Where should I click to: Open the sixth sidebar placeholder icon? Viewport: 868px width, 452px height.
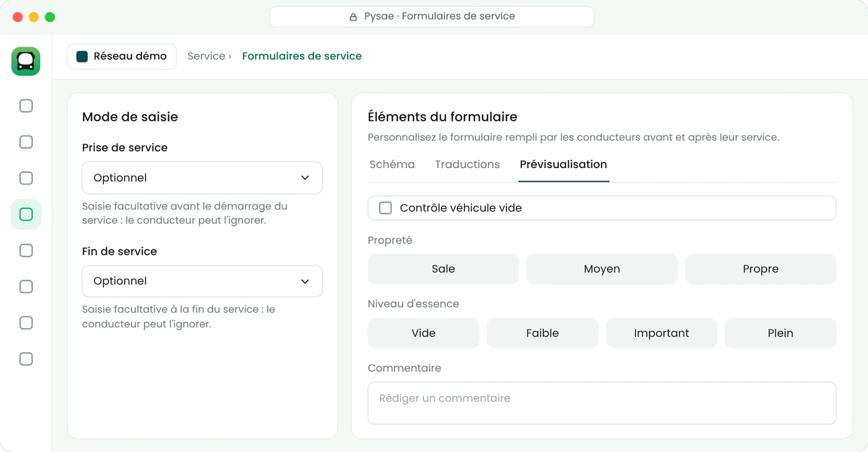pyautogui.click(x=26, y=286)
